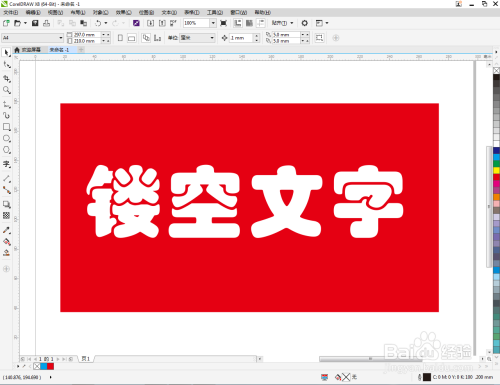Viewport: 500px width, 385px height.
Task: Click the Paste icon in the toolbar
Action: [x=83, y=23]
